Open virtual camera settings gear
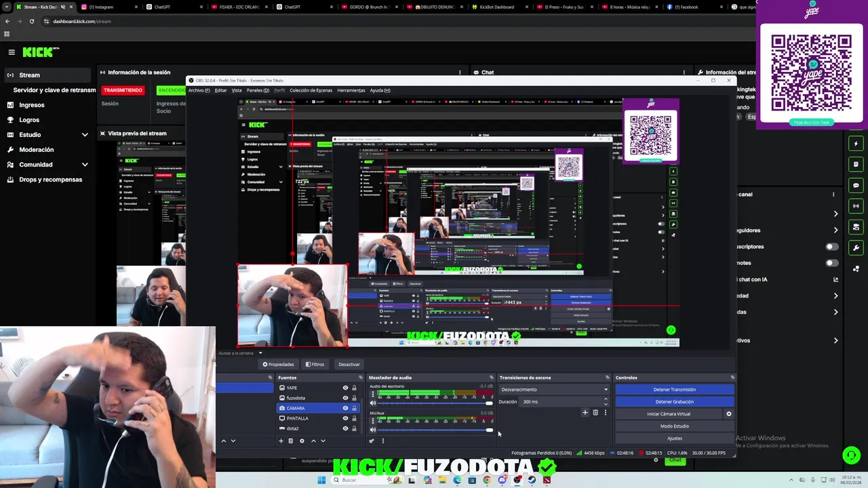Viewport: 868px width, 488px height. pyautogui.click(x=729, y=414)
